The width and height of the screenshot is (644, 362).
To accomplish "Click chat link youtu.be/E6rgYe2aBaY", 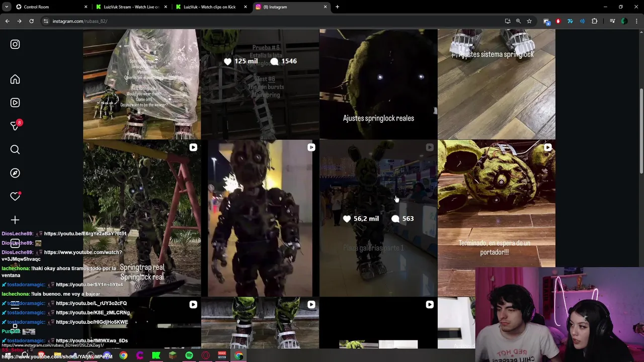I will [x=86, y=234].
